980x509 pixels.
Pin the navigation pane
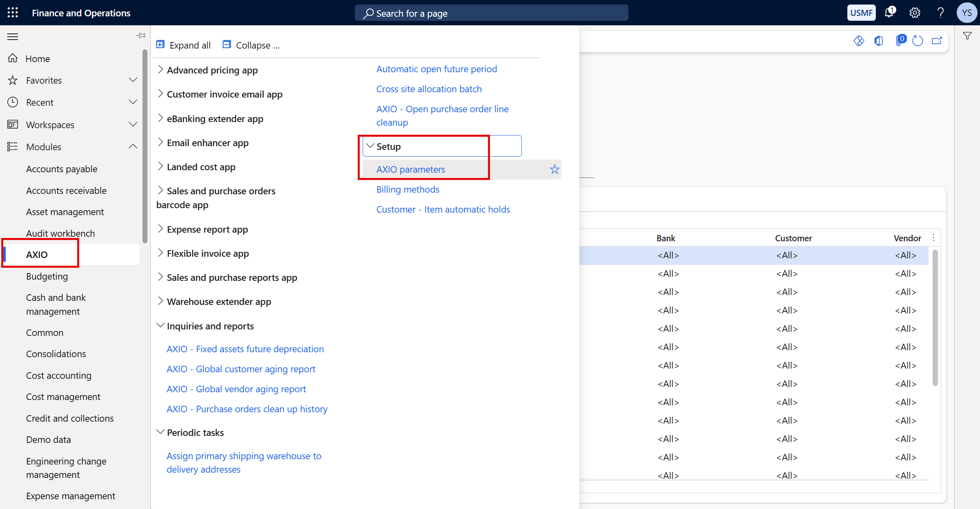click(x=140, y=36)
